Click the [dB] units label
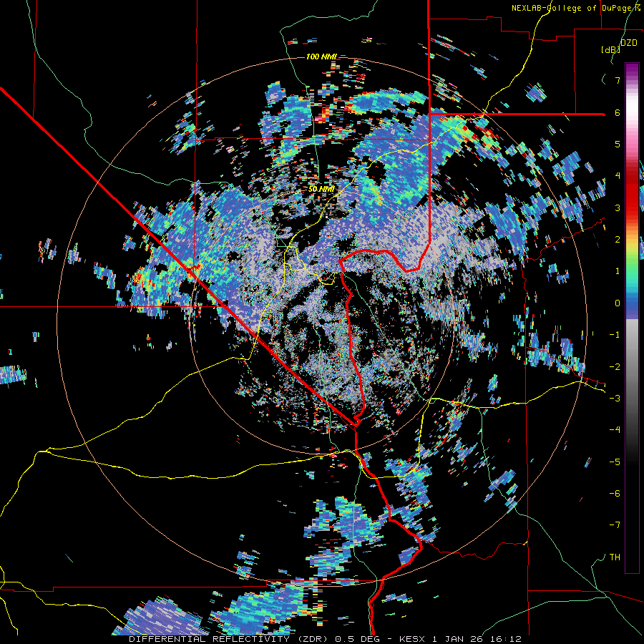This screenshot has width=644, height=644. 611,50
